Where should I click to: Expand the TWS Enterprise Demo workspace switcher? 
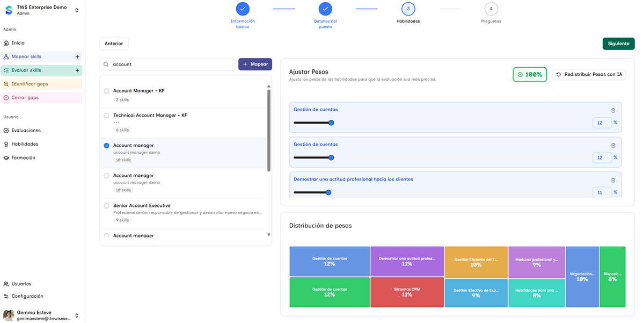[x=76, y=10]
